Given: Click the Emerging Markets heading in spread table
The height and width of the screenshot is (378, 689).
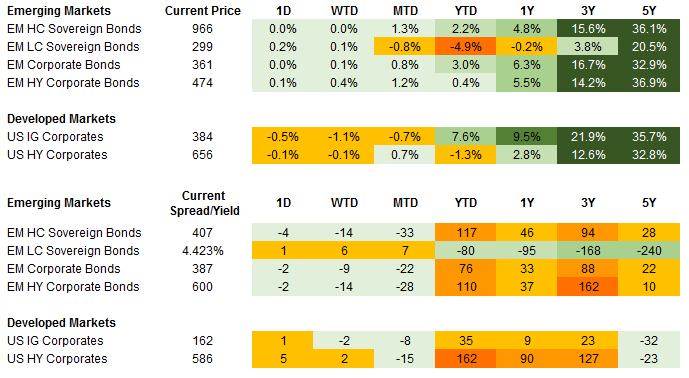Looking at the screenshot, I should [x=59, y=203].
